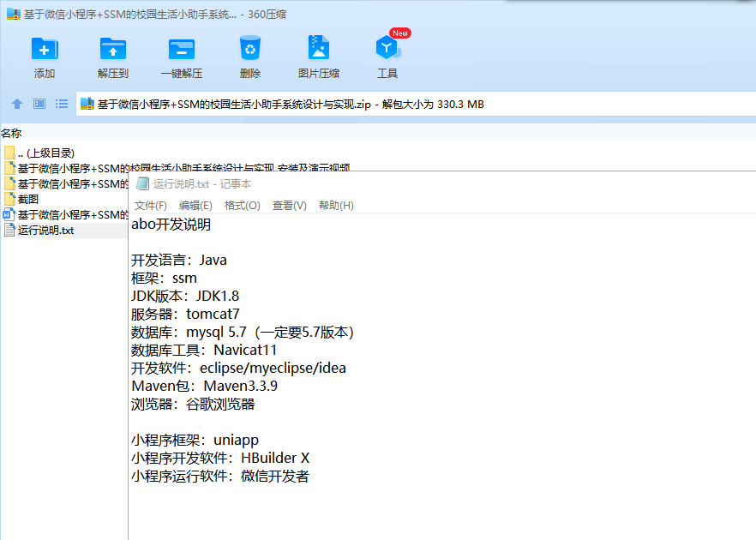Click the '开发语言：Java' line
756x540 pixels.
coord(179,260)
